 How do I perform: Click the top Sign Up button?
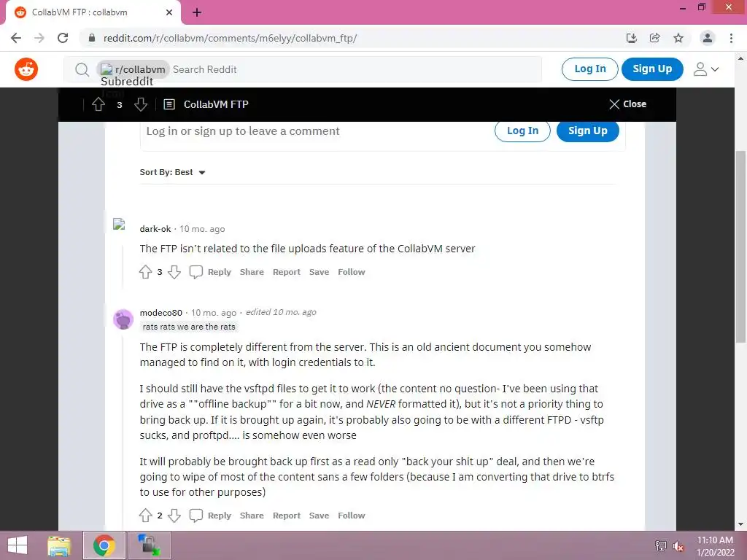click(x=652, y=69)
